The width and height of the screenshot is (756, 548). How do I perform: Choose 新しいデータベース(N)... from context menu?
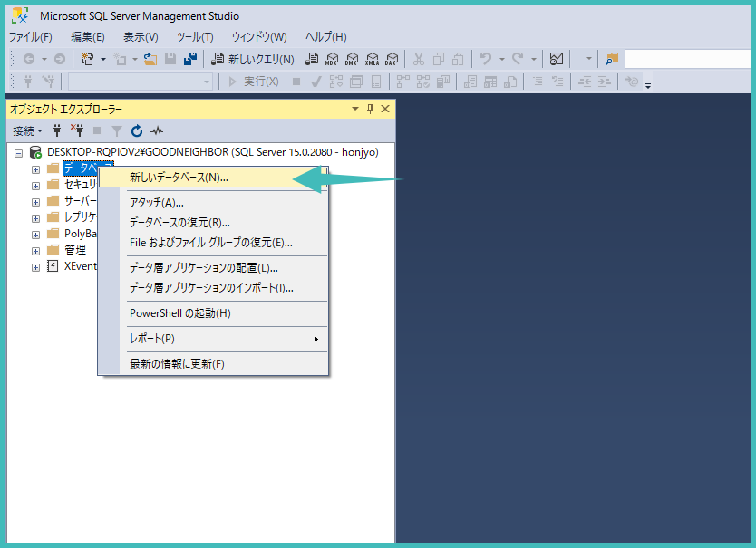[213, 178]
